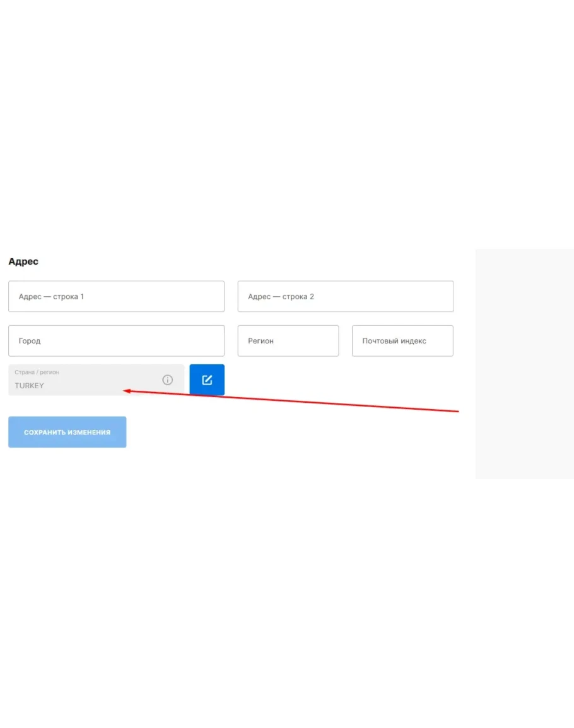The image size is (574, 728).
Task: Select the 'Регион' input box
Action: [x=288, y=341]
